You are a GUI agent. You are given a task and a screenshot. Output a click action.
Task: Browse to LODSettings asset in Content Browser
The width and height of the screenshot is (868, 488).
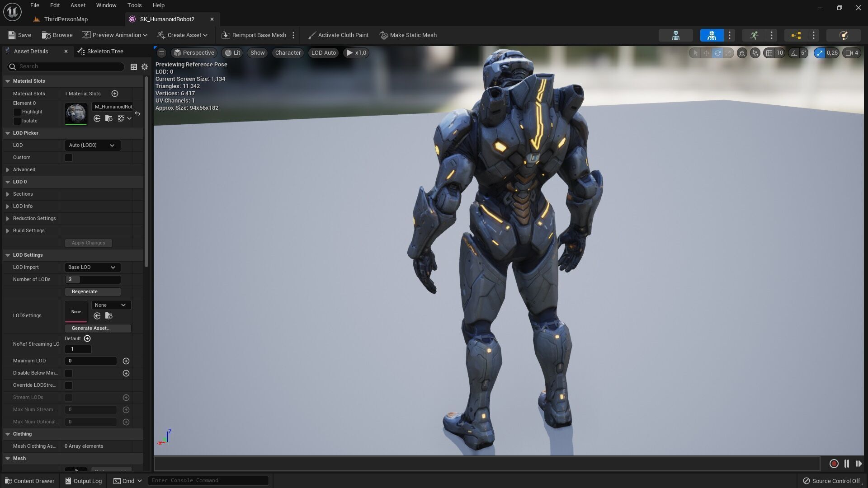coord(108,316)
